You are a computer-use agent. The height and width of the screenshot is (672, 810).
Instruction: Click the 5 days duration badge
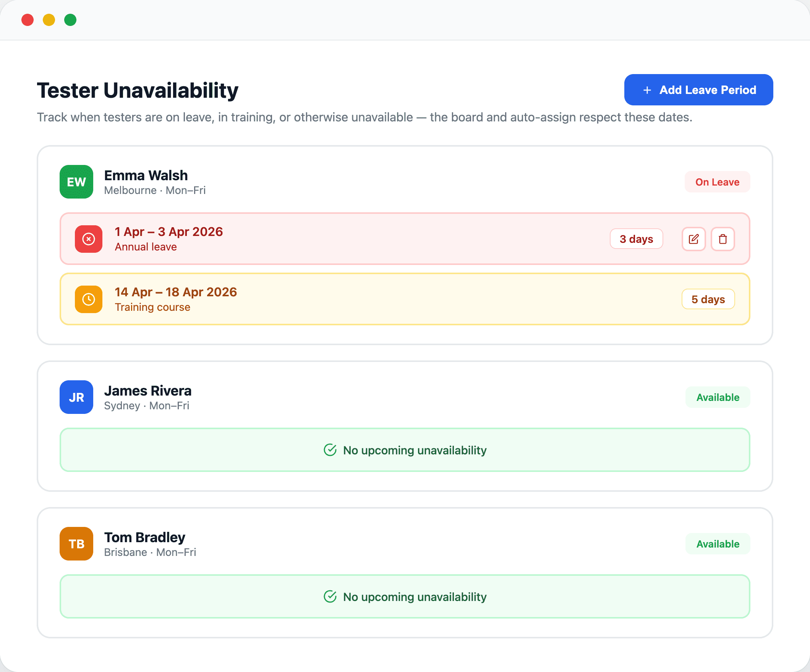click(708, 299)
